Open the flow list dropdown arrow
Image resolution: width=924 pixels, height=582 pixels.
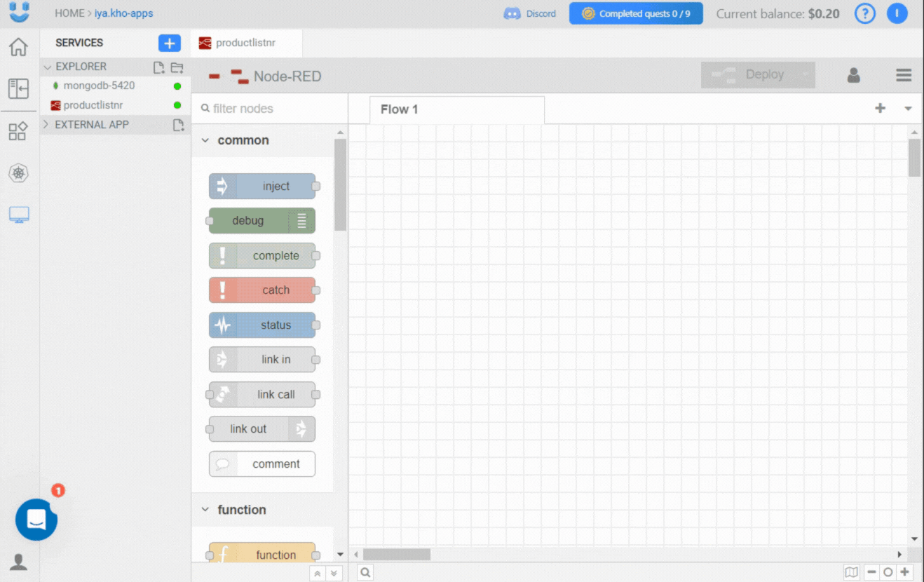click(908, 109)
